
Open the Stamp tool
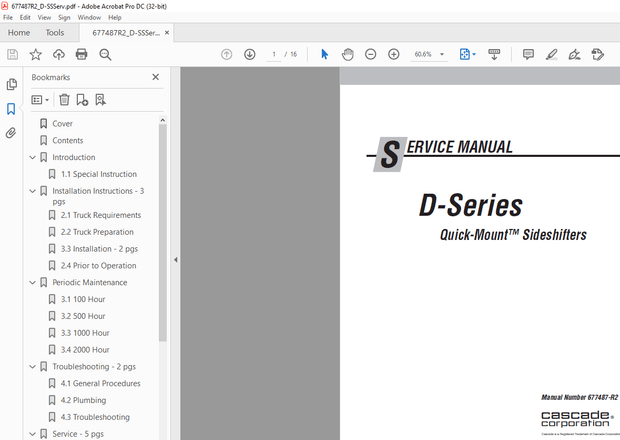[597, 54]
